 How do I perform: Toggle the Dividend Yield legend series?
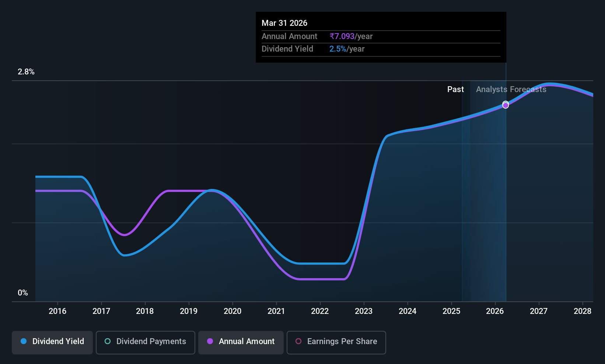click(52, 342)
